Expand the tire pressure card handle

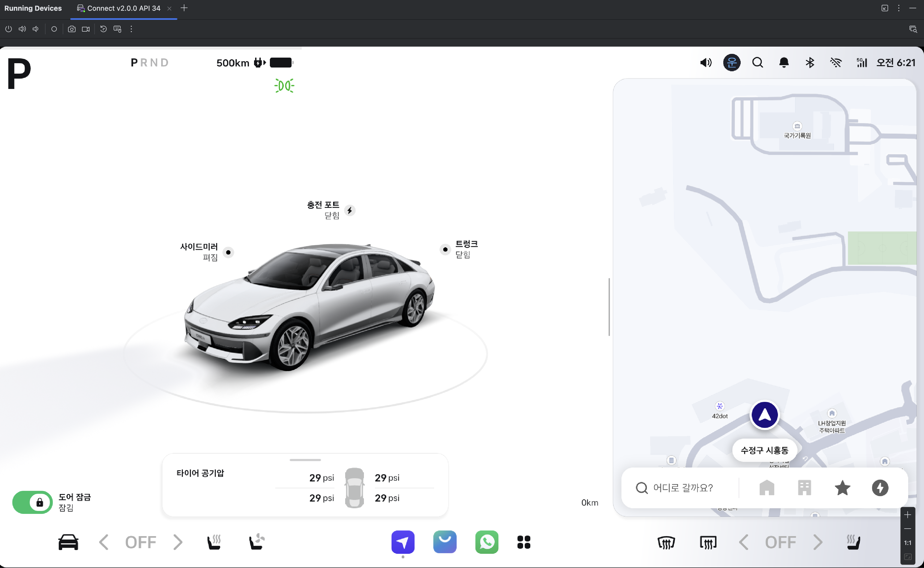(305, 460)
